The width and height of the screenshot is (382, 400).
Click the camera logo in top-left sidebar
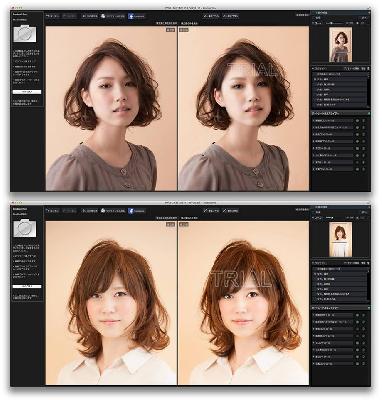click(x=25, y=34)
